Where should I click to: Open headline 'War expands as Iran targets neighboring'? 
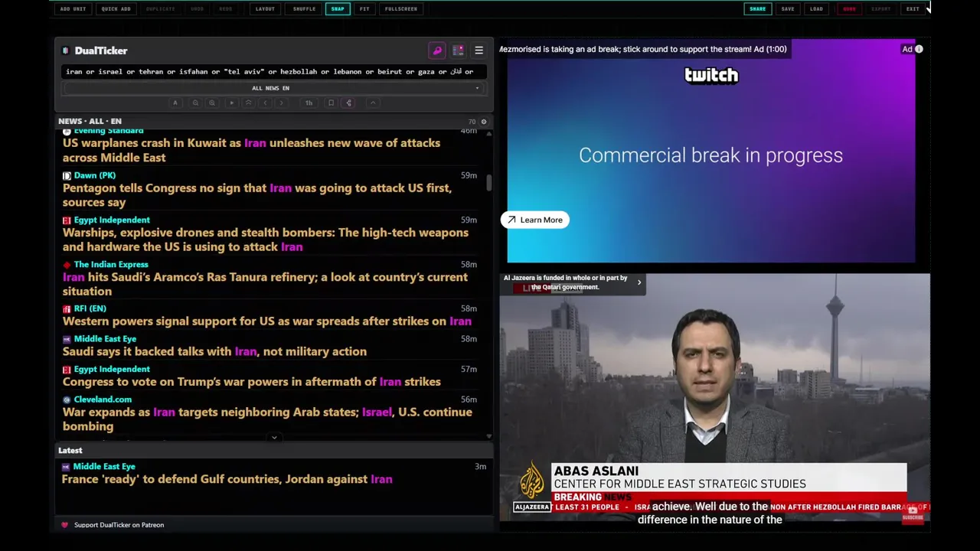267,419
